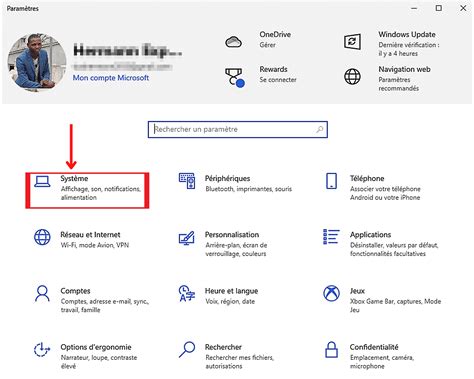This screenshot has width=474, height=379.
Task: Click Rechercher mes fichiers, autorisations description
Action: 239,362
